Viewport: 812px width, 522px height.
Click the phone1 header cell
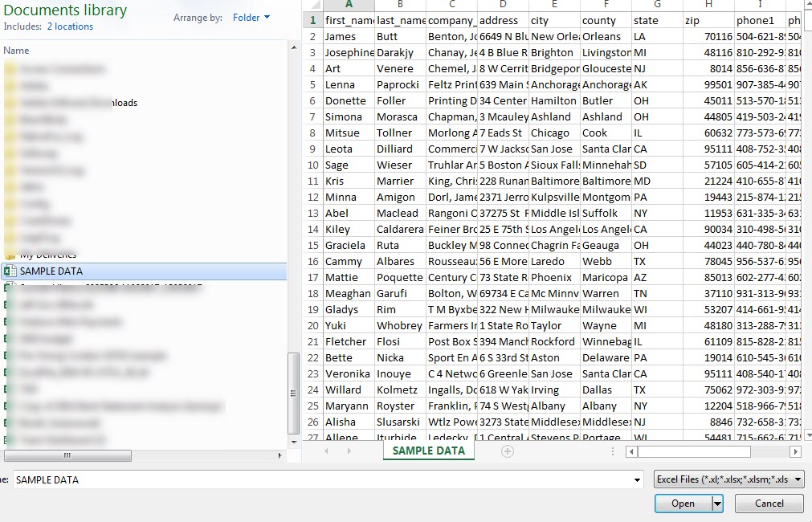pyautogui.click(x=761, y=21)
